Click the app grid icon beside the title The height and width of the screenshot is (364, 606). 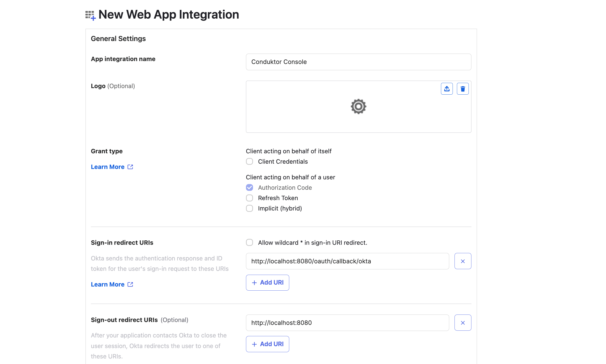[90, 15]
